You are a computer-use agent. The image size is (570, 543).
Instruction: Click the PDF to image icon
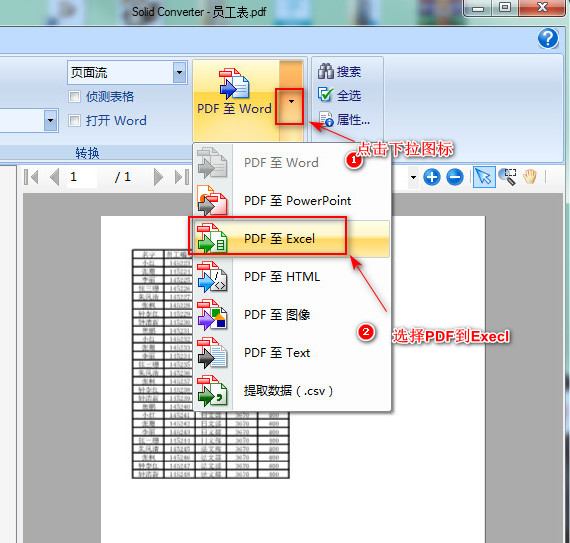click(x=212, y=315)
